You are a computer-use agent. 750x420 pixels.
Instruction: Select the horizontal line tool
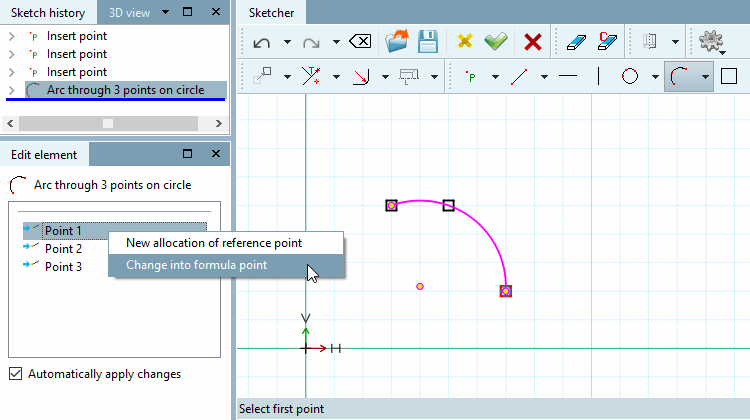pyautogui.click(x=568, y=76)
